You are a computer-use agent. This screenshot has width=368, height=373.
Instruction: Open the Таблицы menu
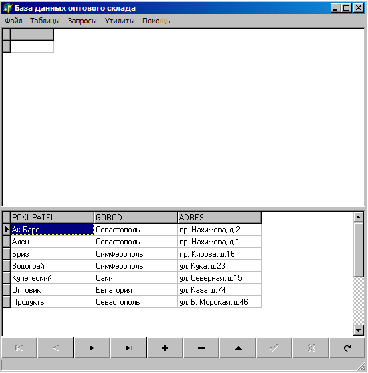pyautogui.click(x=45, y=21)
